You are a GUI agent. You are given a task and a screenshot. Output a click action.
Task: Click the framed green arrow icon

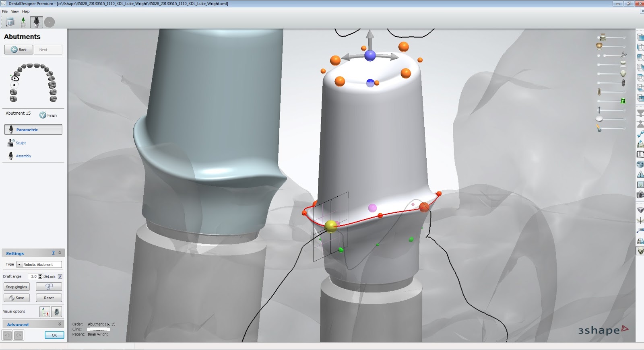[x=640, y=185]
